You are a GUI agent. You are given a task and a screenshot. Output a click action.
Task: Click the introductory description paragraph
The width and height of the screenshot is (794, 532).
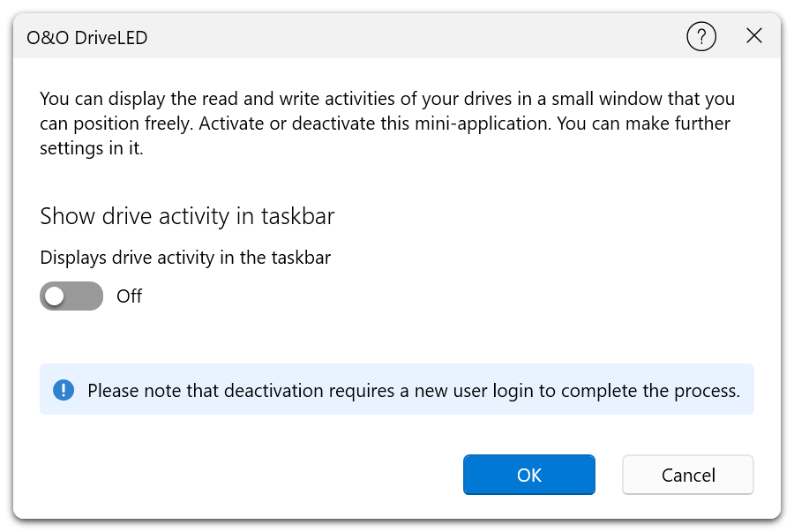point(386,124)
